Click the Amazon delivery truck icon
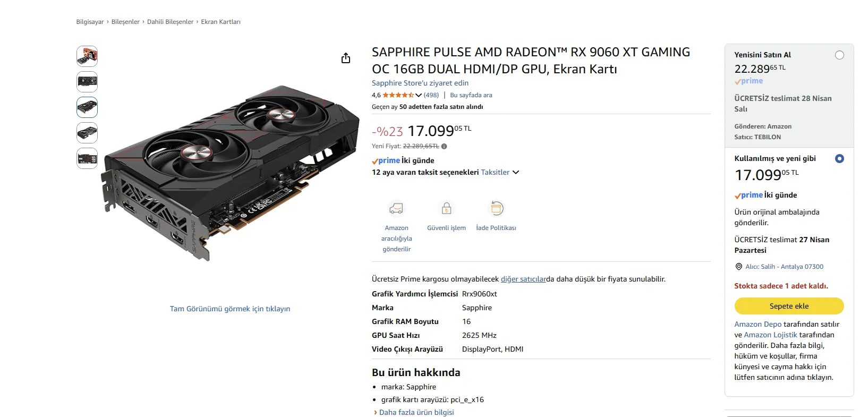This screenshot has height=417, width=868. tap(396, 208)
